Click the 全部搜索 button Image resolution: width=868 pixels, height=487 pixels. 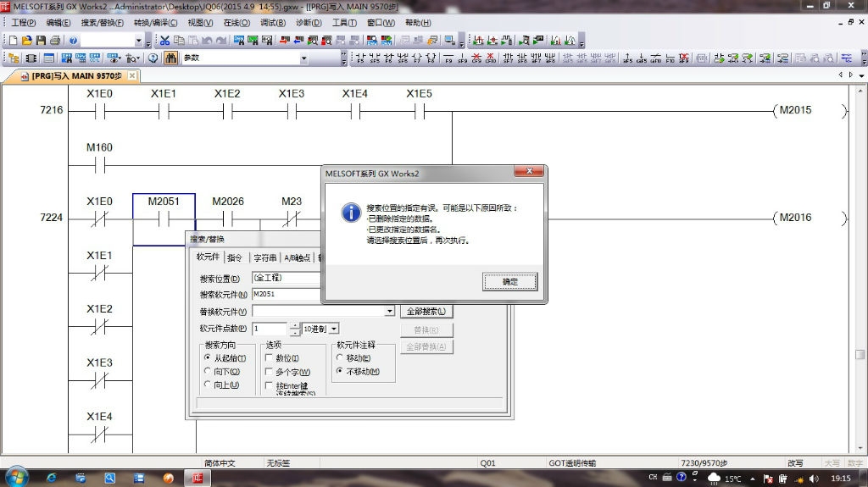[x=426, y=312]
